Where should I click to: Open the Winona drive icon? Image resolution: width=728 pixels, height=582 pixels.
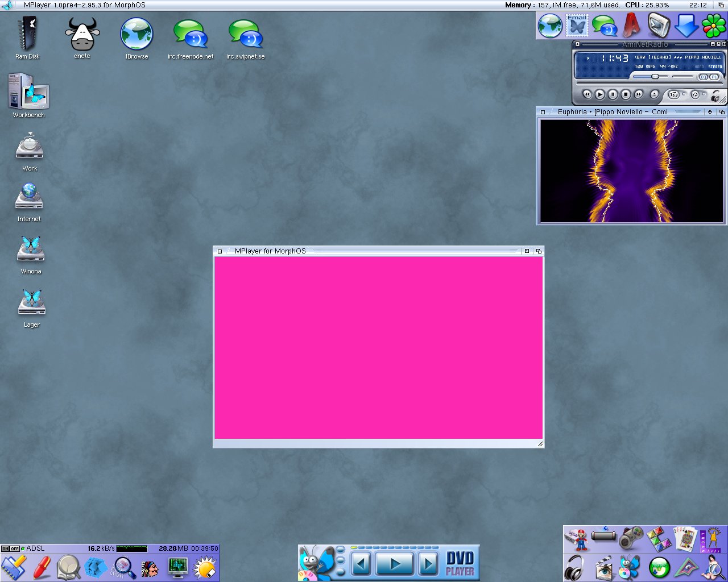[x=31, y=255]
